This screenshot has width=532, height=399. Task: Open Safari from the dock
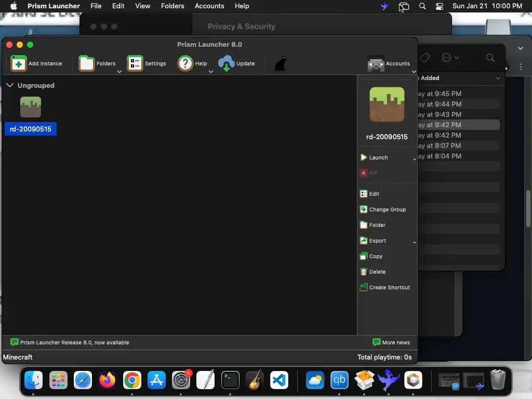click(83, 380)
